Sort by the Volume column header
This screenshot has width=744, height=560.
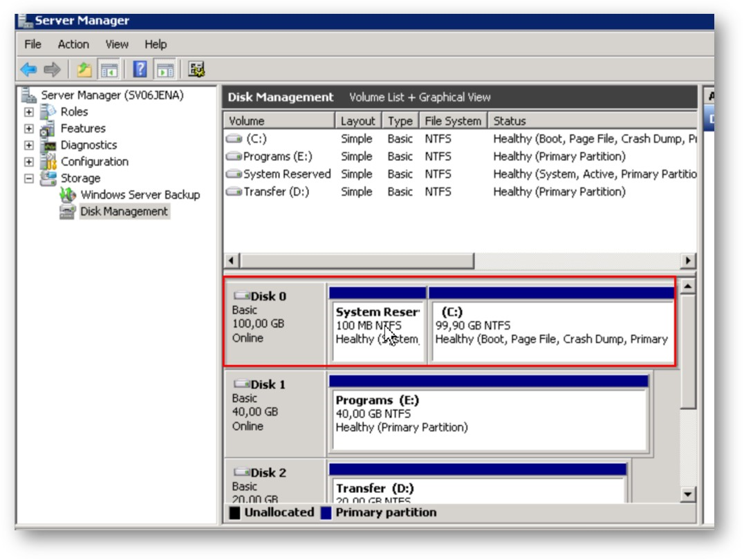pos(279,120)
